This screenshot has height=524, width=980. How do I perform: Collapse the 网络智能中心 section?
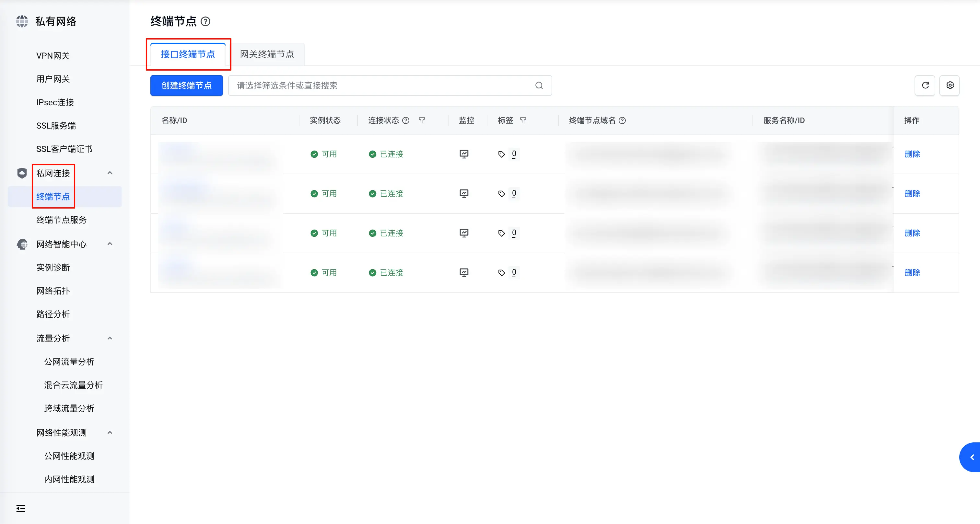[110, 244]
